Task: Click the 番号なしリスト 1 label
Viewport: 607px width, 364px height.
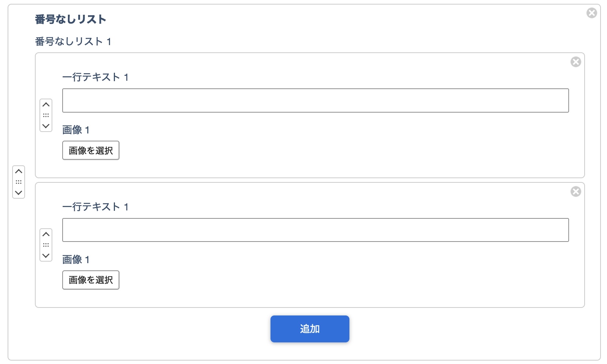Action: (73, 41)
